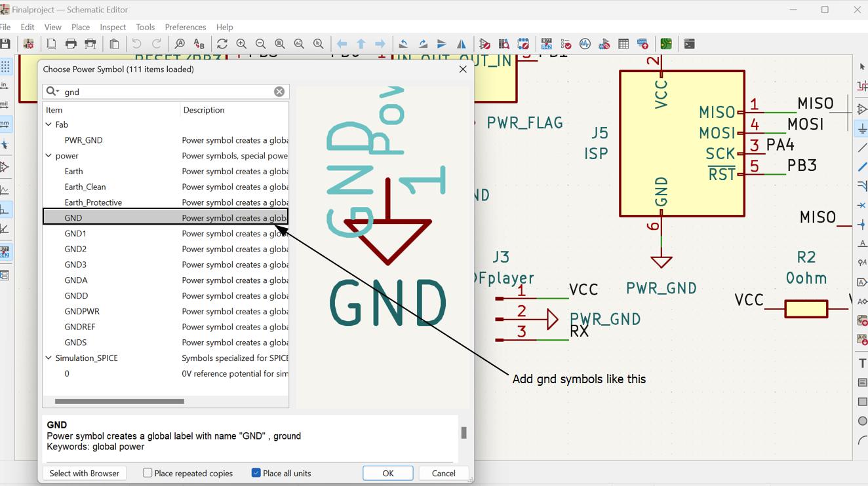Viewport: 868px width, 486px height.
Task: Collapse the Fab library tree node
Action: [49, 124]
